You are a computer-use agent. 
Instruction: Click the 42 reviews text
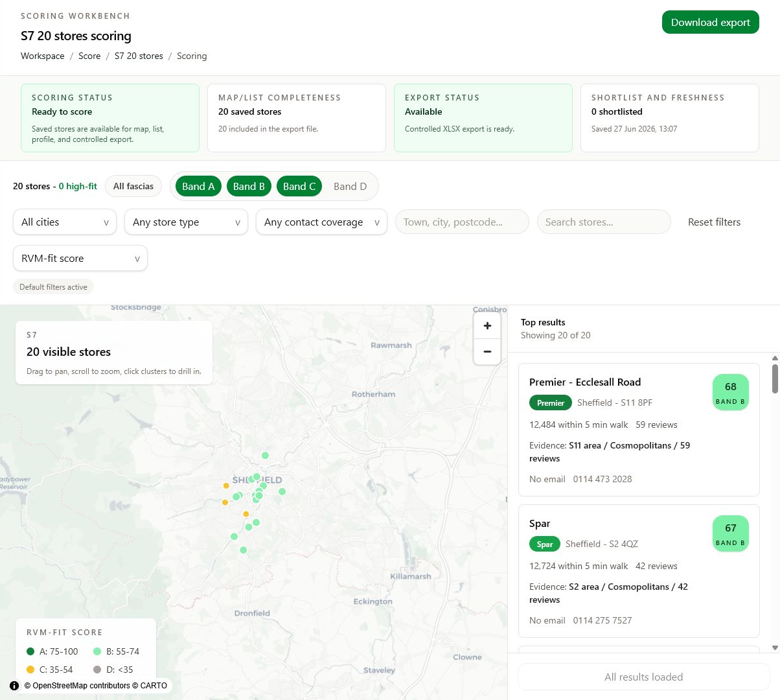pos(656,566)
